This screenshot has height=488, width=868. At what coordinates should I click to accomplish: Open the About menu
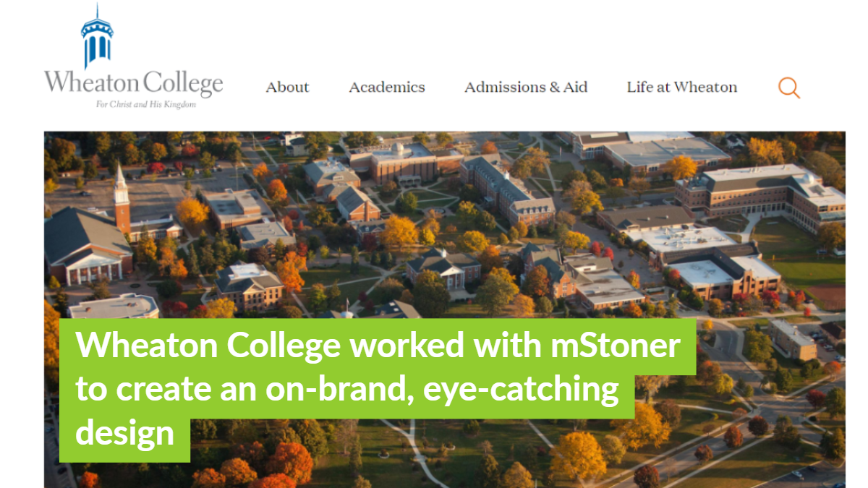point(287,87)
